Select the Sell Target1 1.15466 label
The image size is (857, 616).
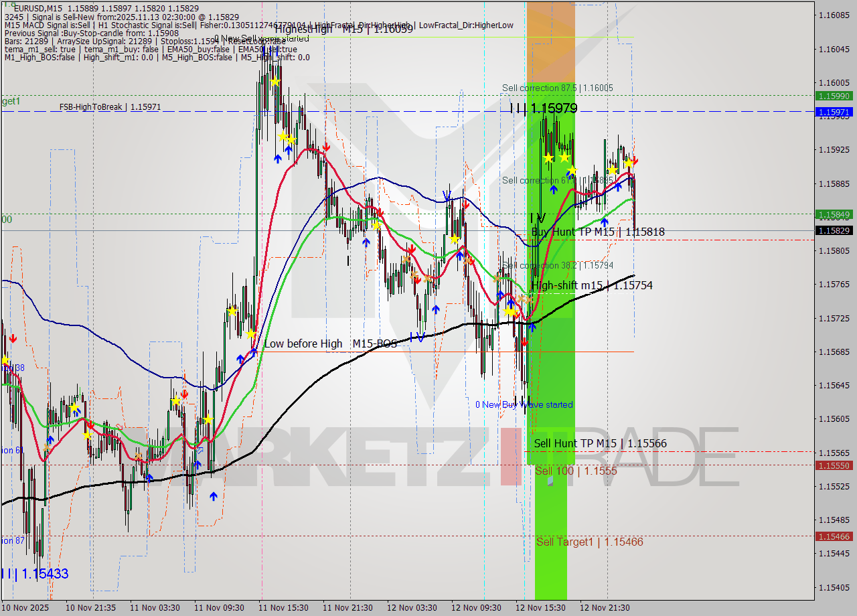[586, 542]
